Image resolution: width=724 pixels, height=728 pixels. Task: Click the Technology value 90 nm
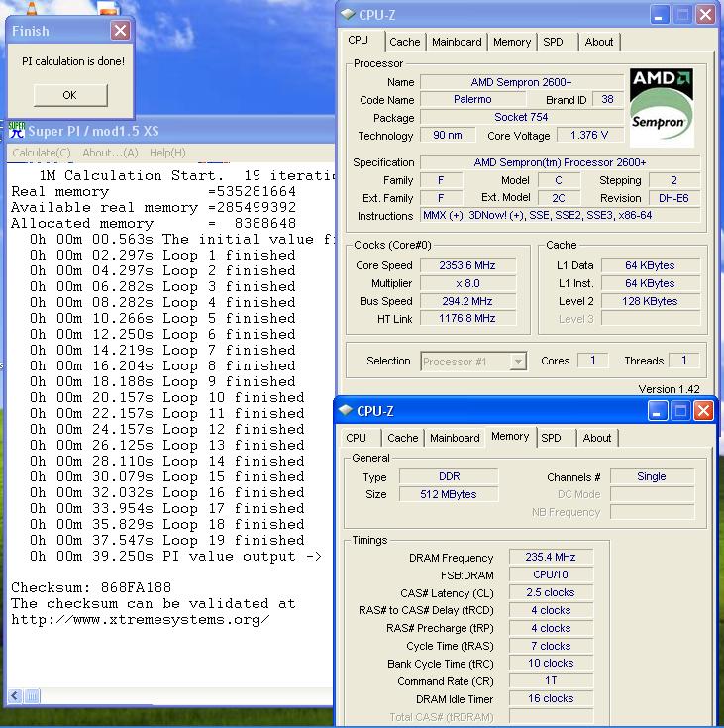point(448,135)
